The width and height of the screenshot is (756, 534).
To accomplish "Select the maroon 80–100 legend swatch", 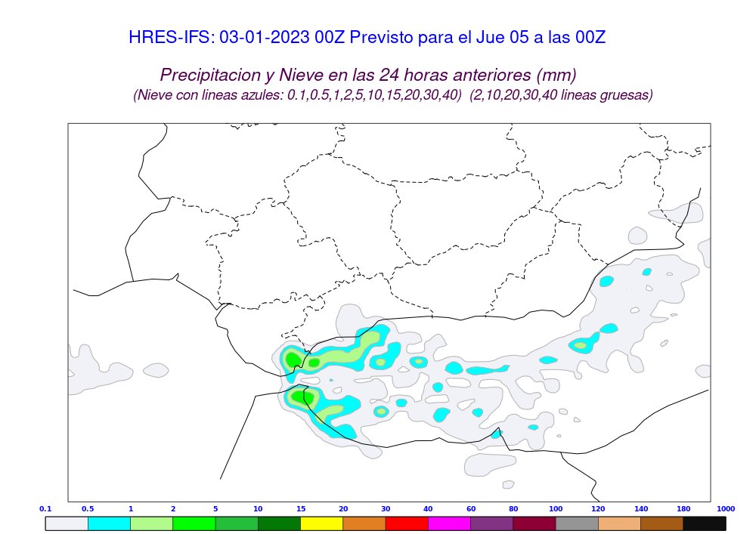I will (x=534, y=524).
